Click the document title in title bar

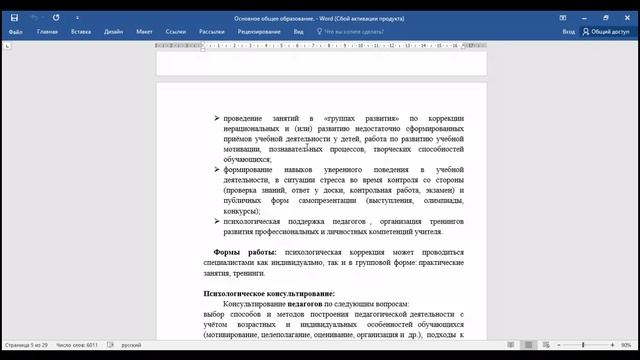pyautogui.click(x=319, y=18)
